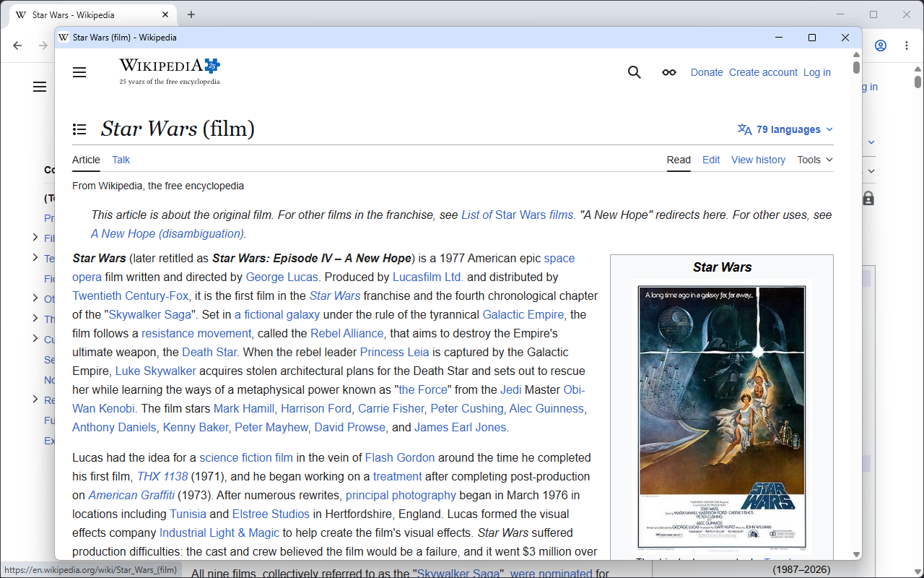Image resolution: width=924 pixels, height=578 pixels.
Task: Open the View history tab
Action: [x=758, y=160]
